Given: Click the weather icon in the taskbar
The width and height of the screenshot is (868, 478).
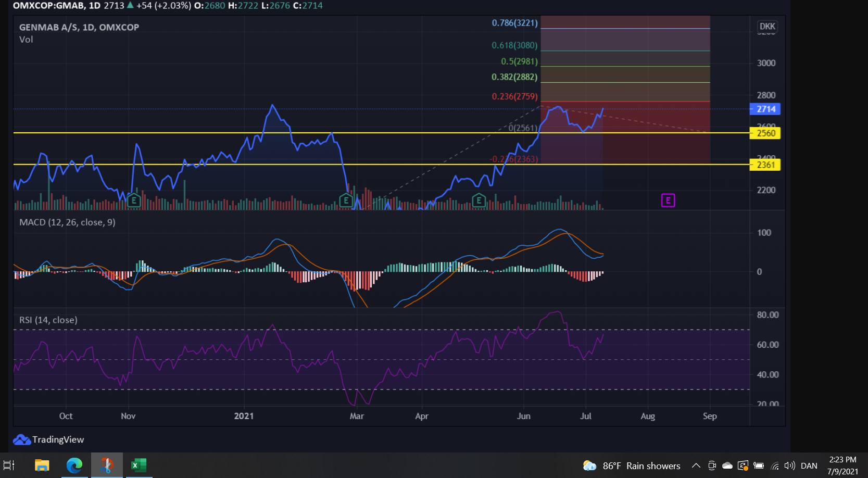Looking at the screenshot, I should (589, 466).
